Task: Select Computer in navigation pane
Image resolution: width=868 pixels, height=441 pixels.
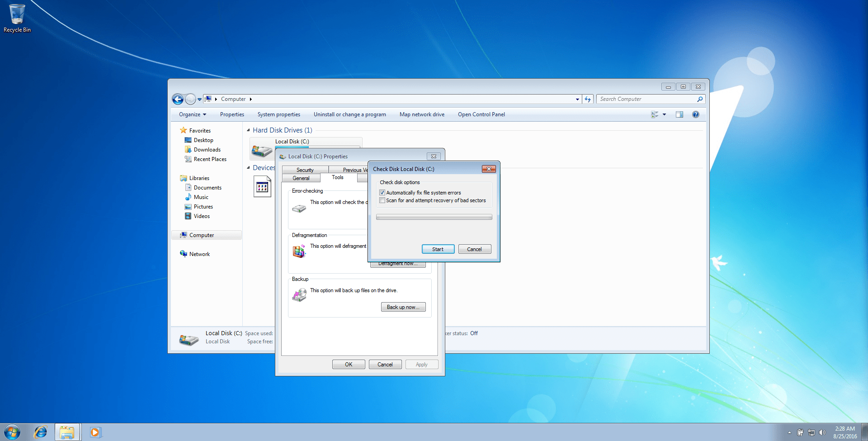Action: [x=206, y=235]
